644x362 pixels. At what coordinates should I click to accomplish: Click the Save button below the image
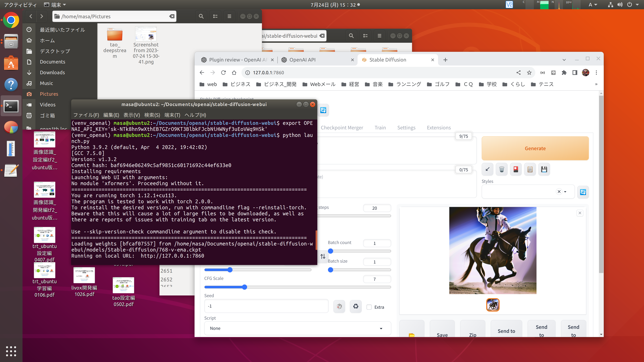442,329
